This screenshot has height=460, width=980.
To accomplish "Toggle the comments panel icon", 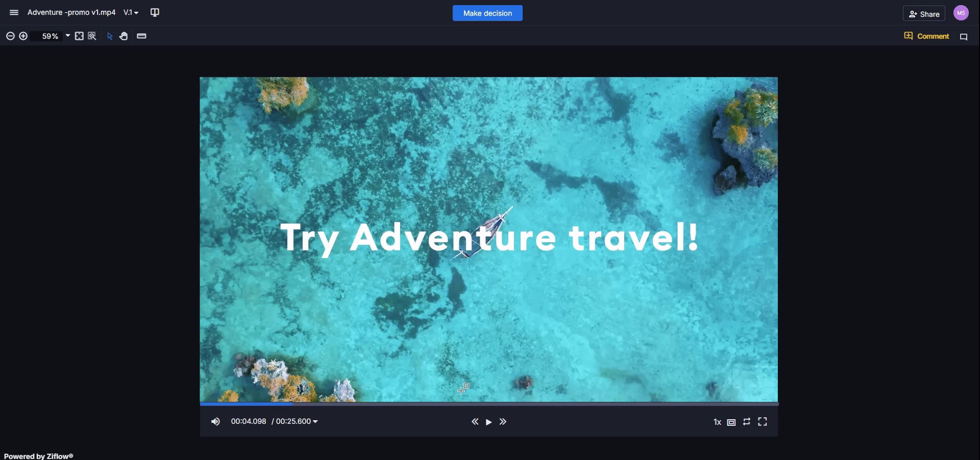I will (964, 37).
